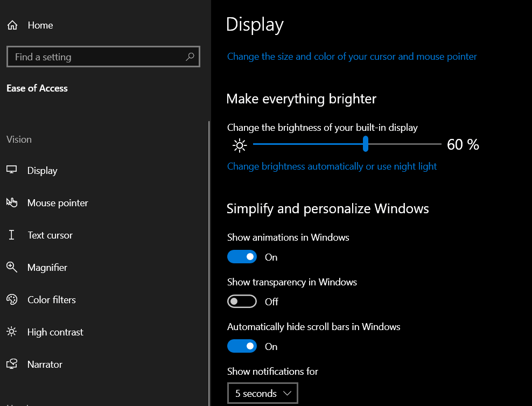Click the magnifying glass search icon
Screen dimensions: 532x406
click(x=190, y=57)
